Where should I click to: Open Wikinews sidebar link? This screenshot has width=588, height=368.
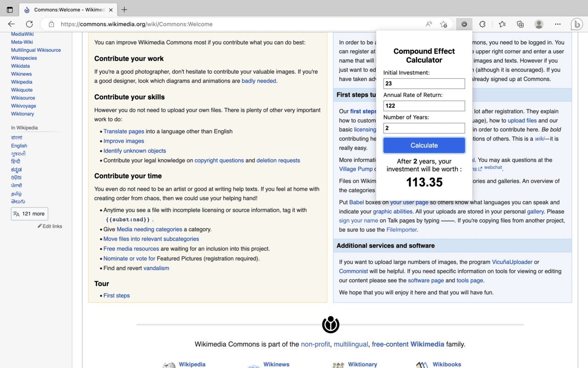click(x=22, y=74)
